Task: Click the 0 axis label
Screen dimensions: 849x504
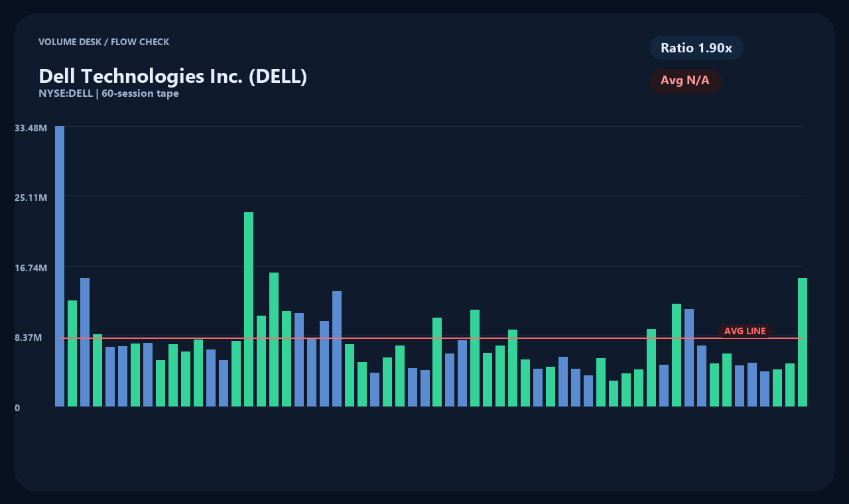Action: coord(17,408)
